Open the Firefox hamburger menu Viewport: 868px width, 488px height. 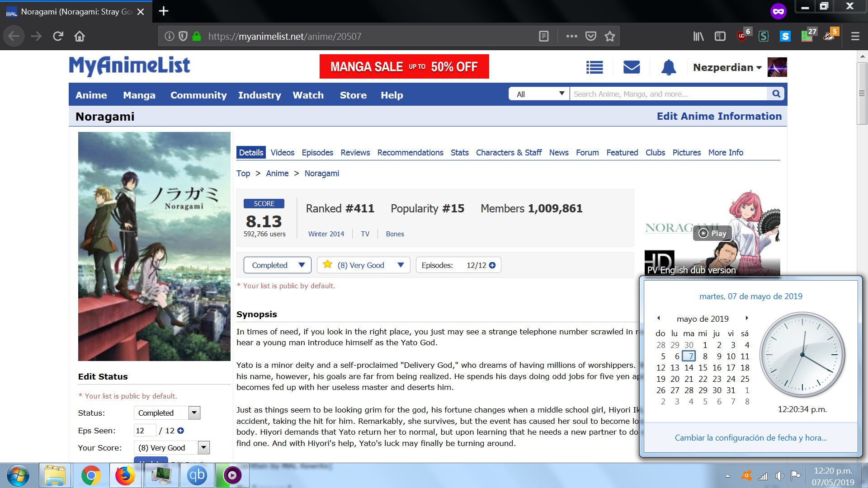click(x=855, y=36)
